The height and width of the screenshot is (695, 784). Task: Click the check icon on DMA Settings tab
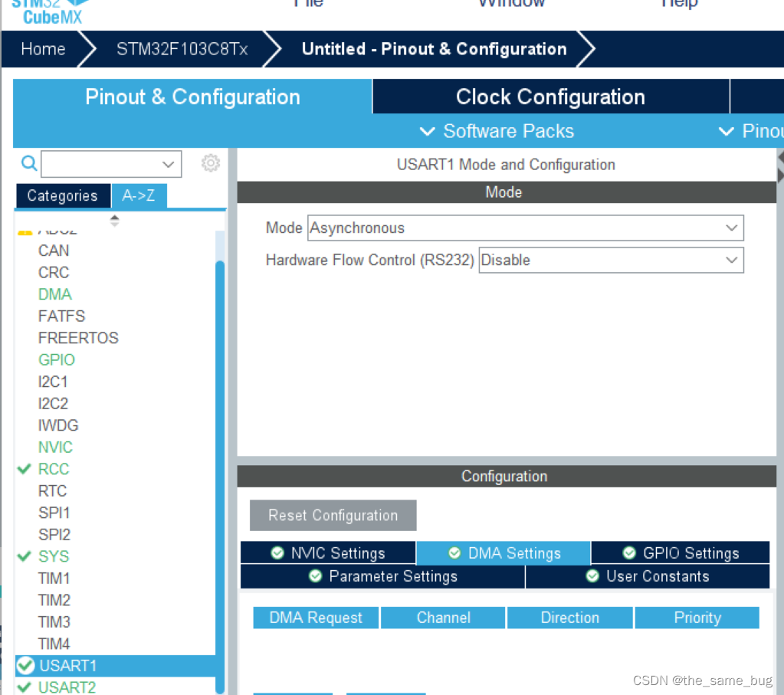pyautogui.click(x=454, y=553)
